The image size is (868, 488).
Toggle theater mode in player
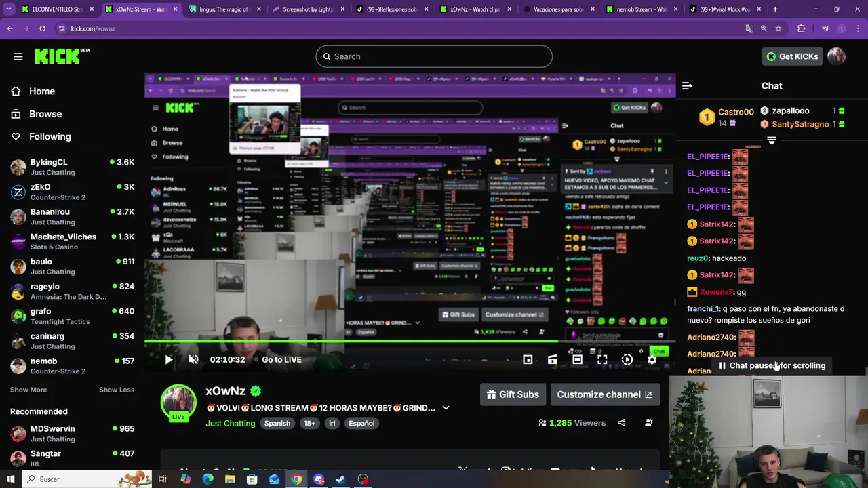[577, 360]
